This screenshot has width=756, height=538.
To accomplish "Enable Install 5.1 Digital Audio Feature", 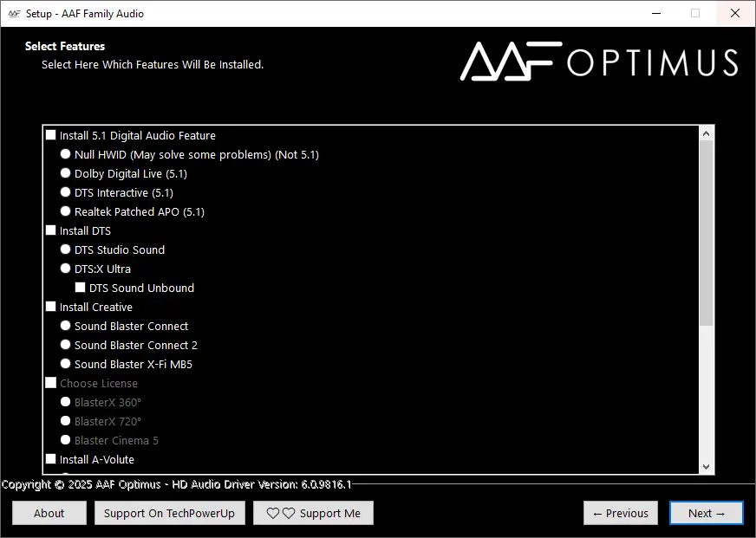I will (50, 134).
